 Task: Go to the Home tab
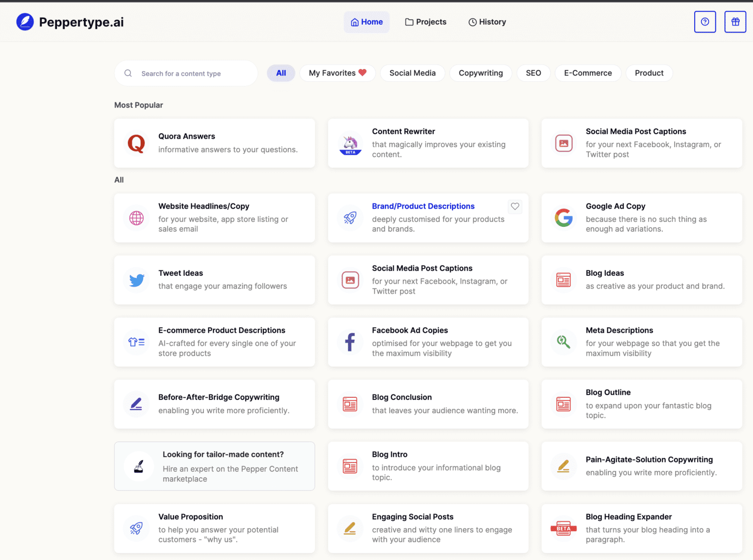[x=367, y=22]
